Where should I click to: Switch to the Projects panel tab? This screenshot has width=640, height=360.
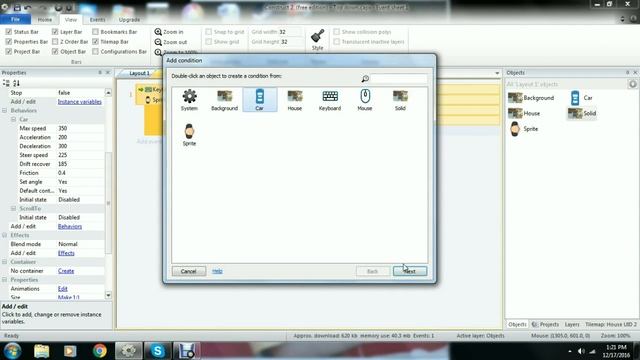click(x=545, y=324)
